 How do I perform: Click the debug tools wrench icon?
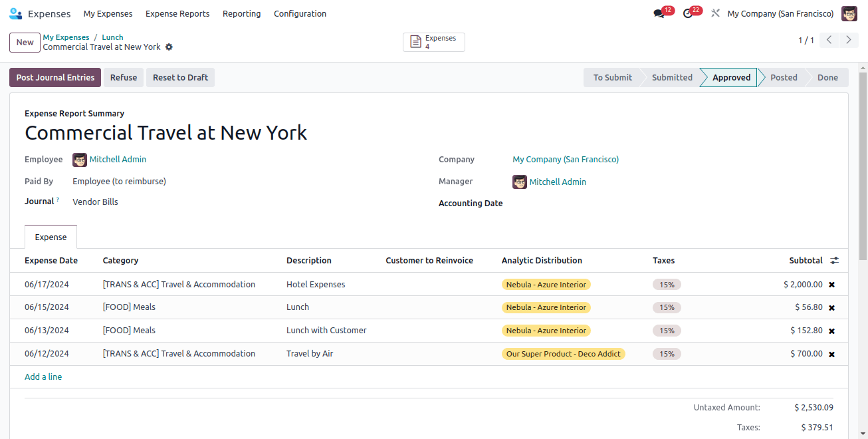[x=715, y=13]
